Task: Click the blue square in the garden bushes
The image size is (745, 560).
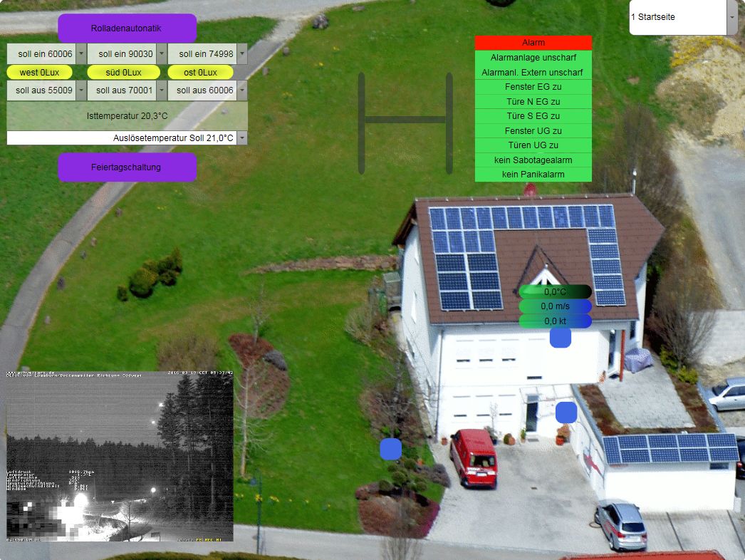Action: [x=390, y=449]
